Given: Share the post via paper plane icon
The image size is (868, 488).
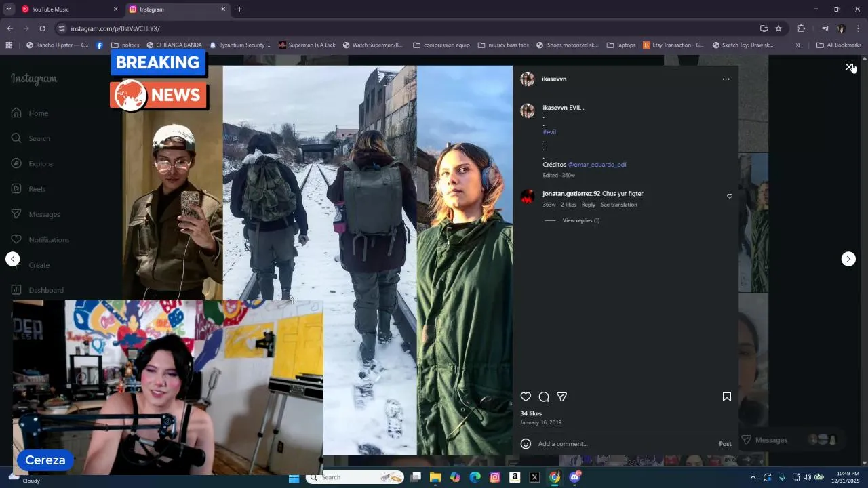Looking at the screenshot, I should point(561,396).
